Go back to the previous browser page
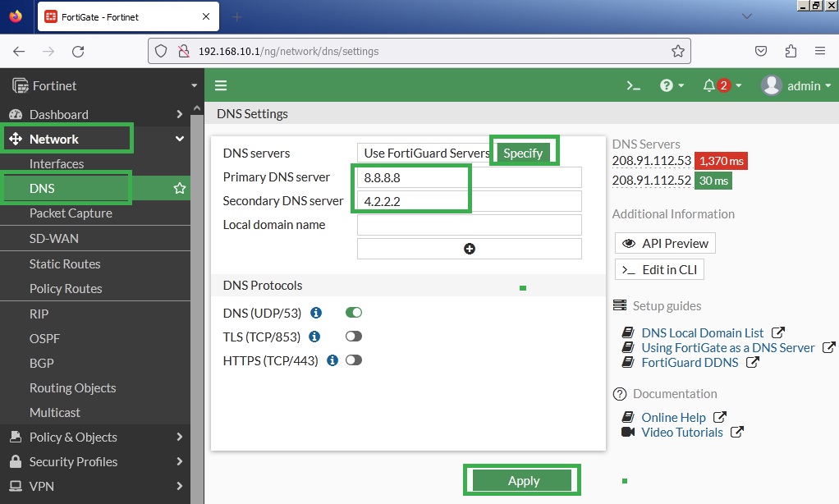 (19, 52)
